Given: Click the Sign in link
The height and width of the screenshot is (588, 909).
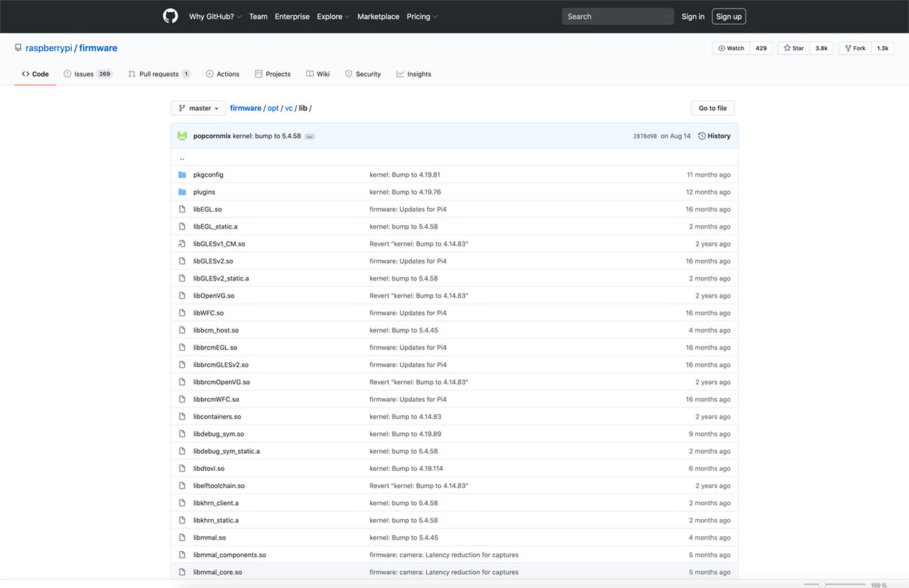Looking at the screenshot, I should 693,16.
